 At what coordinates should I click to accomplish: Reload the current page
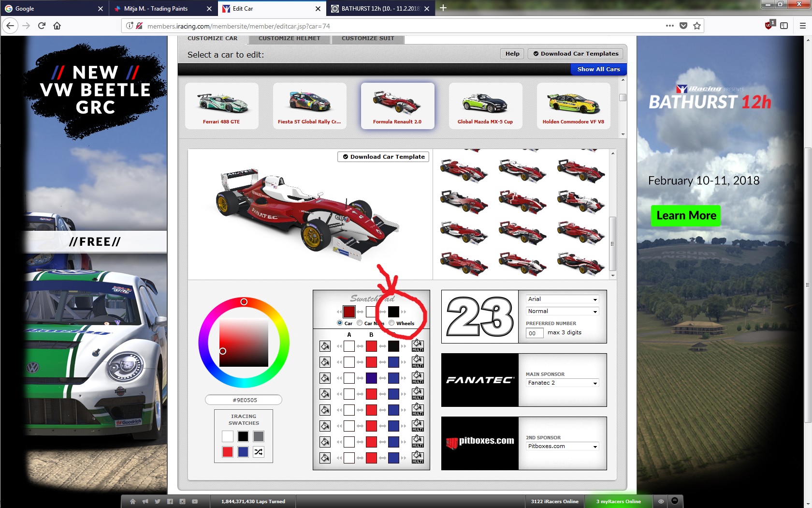pyautogui.click(x=42, y=26)
